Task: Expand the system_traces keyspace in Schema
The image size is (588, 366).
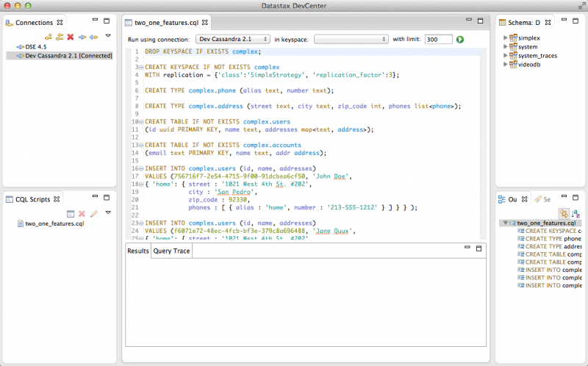Action: [505, 55]
